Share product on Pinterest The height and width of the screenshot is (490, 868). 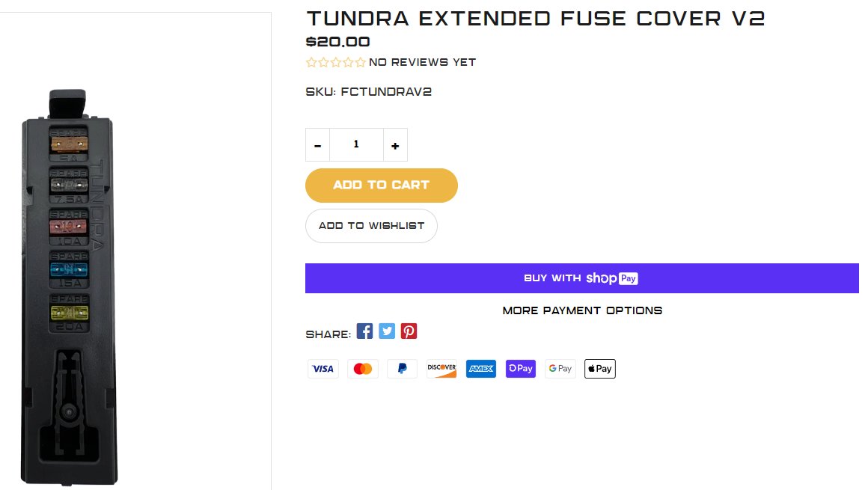(x=409, y=331)
